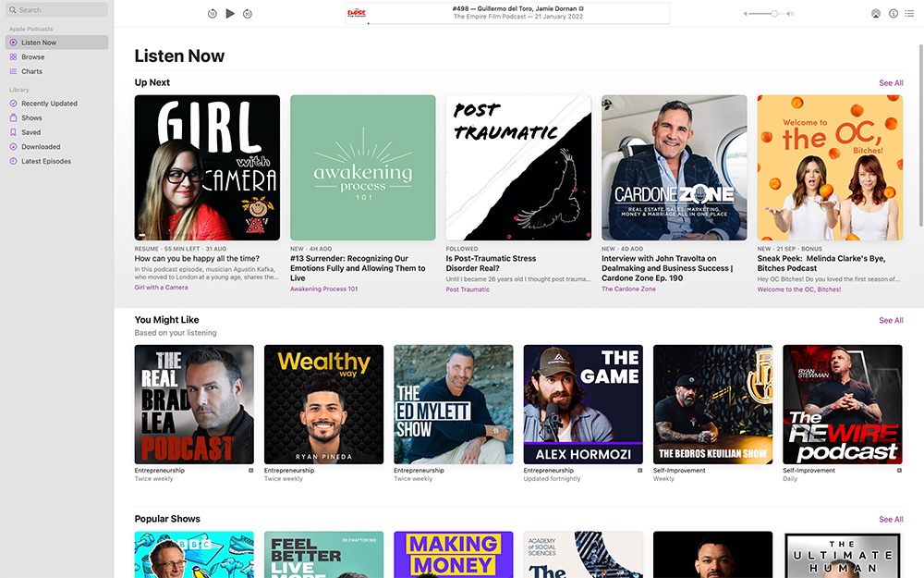The width and height of the screenshot is (924, 578).
Task: Click the search magnifier icon
Action: click(12, 10)
